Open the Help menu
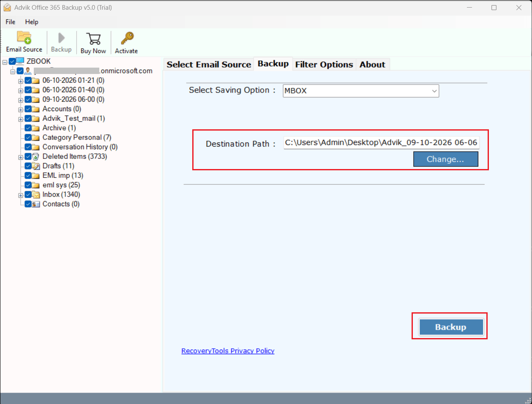532x404 pixels. click(x=32, y=22)
